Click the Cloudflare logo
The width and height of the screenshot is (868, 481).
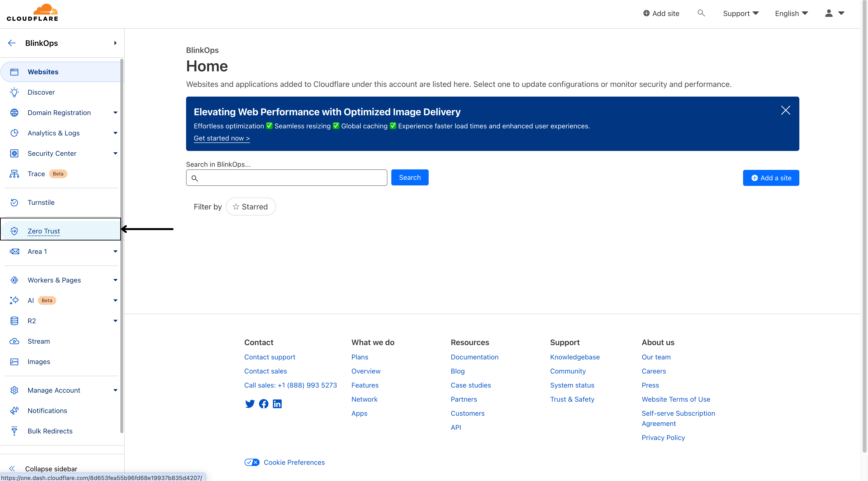point(32,13)
